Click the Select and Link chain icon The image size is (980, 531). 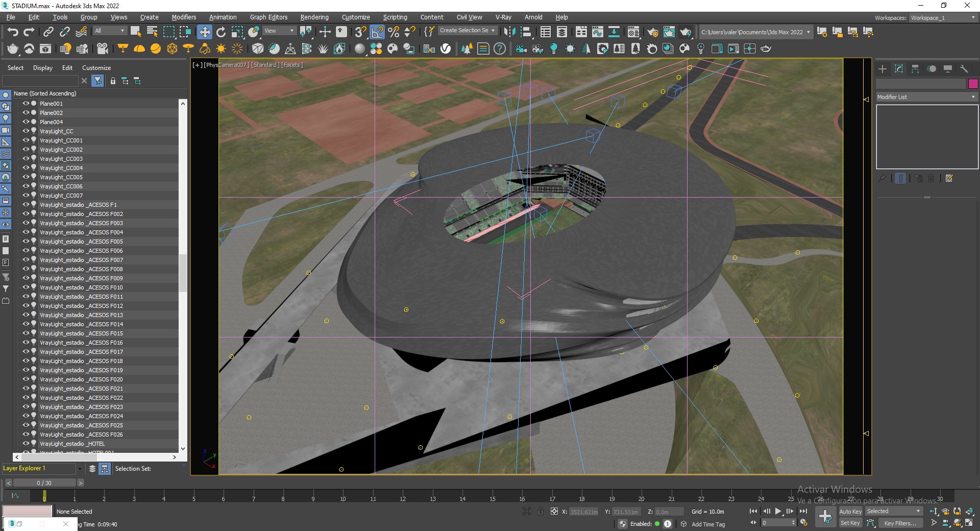48,32
